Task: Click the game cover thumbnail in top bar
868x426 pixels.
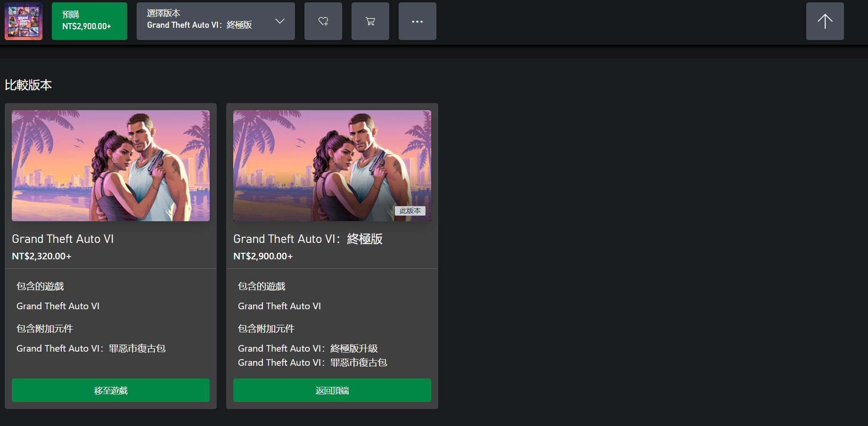Action: click(x=24, y=21)
